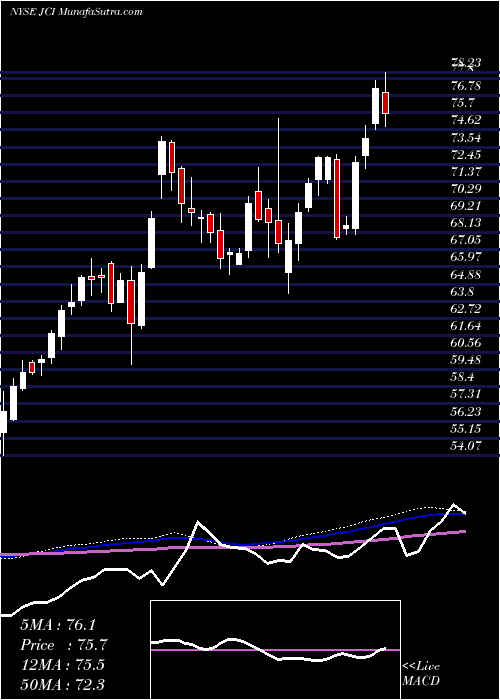The width and height of the screenshot is (500, 700).
Task: Click the 76.78 price axis label
Action: [466, 86]
